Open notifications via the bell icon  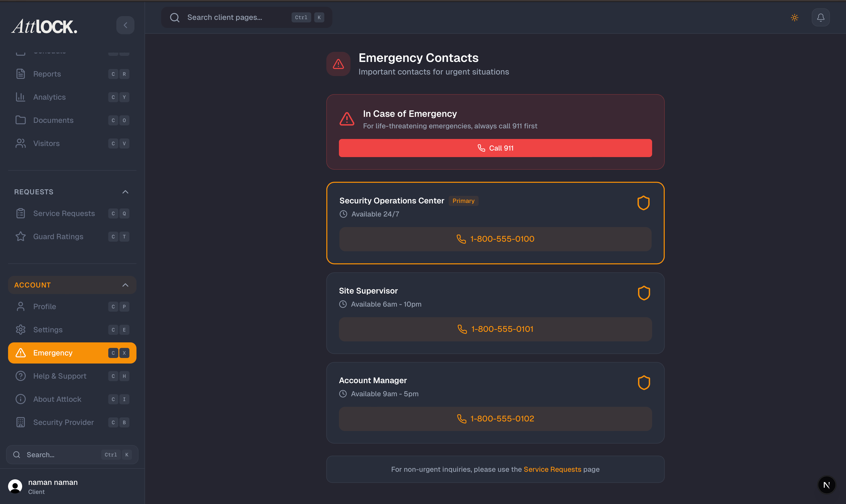pos(821,17)
